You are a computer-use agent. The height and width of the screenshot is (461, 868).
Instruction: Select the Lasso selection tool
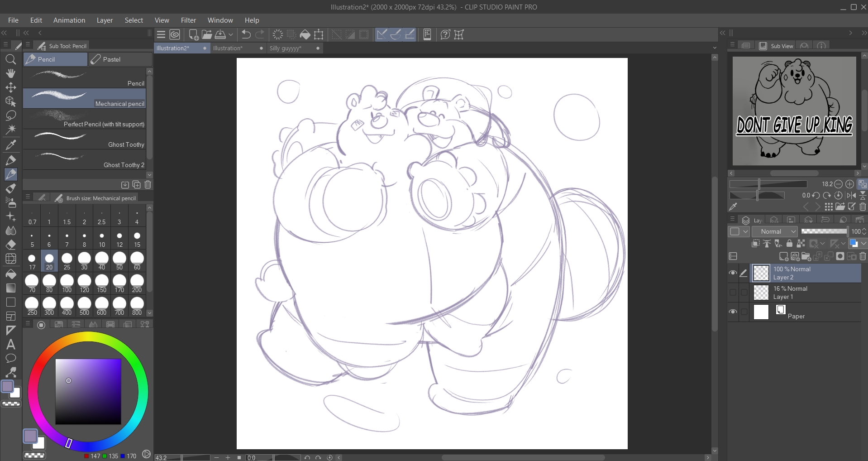(x=11, y=115)
